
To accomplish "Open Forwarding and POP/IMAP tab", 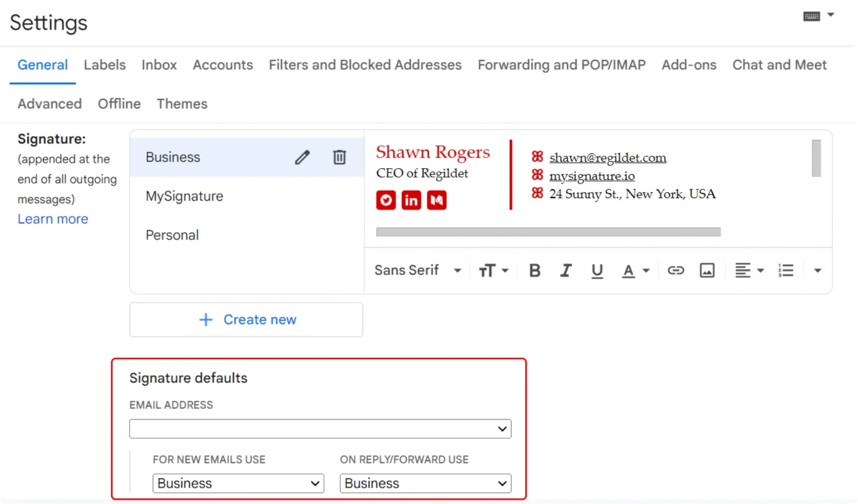I will tap(562, 65).
